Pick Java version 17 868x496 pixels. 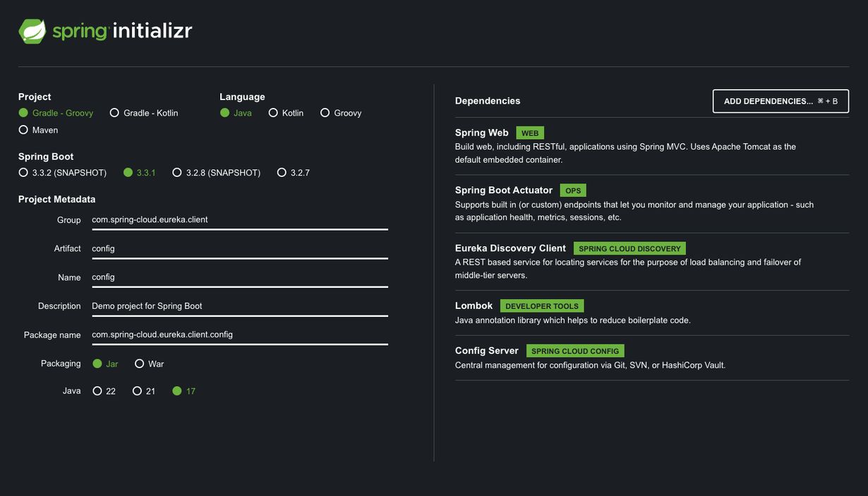[x=184, y=391]
